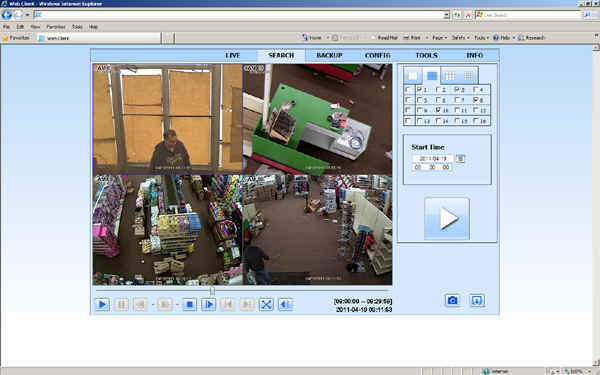This screenshot has height=375, width=600.
Task: Advance one frame with the step-forward button
Action: pyautogui.click(x=209, y=305)
